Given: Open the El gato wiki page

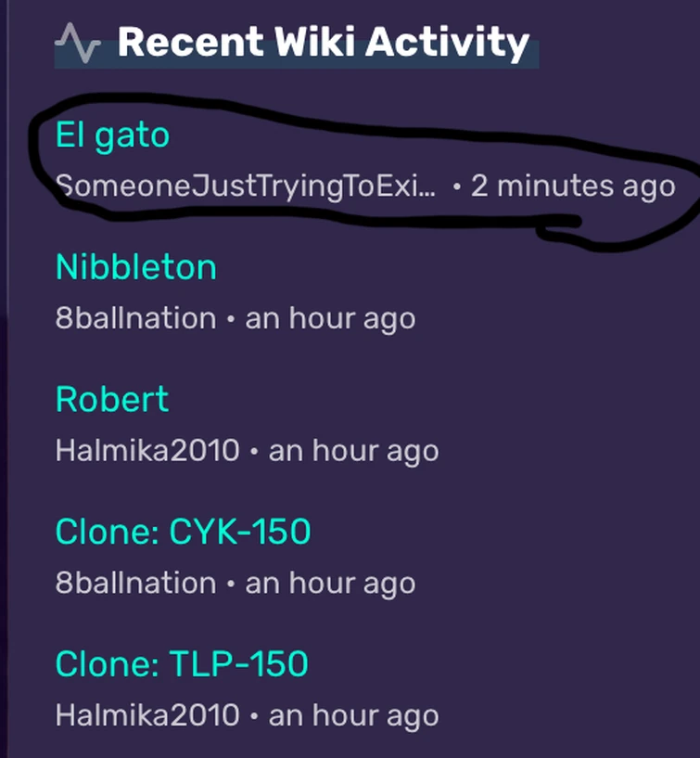Looking at the screenshot, I should [x=112, y=135].
